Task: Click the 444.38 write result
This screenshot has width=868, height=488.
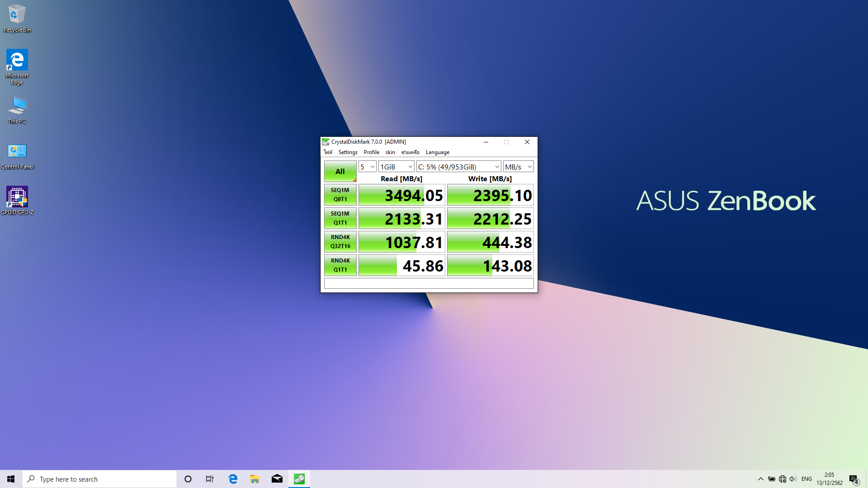Action: point(491,242)
